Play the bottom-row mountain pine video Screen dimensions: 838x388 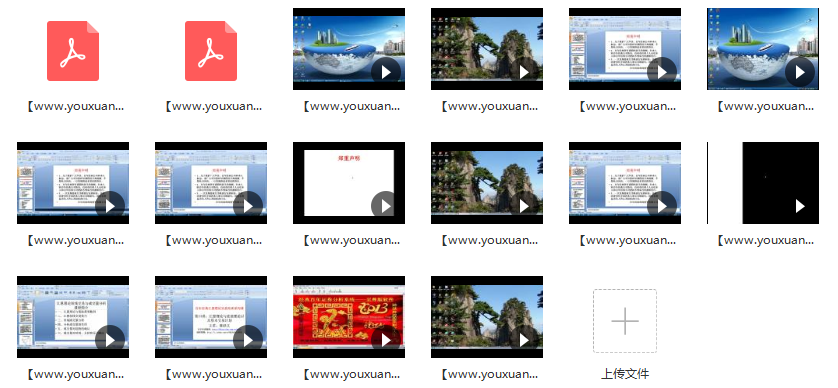pos(524,340)
